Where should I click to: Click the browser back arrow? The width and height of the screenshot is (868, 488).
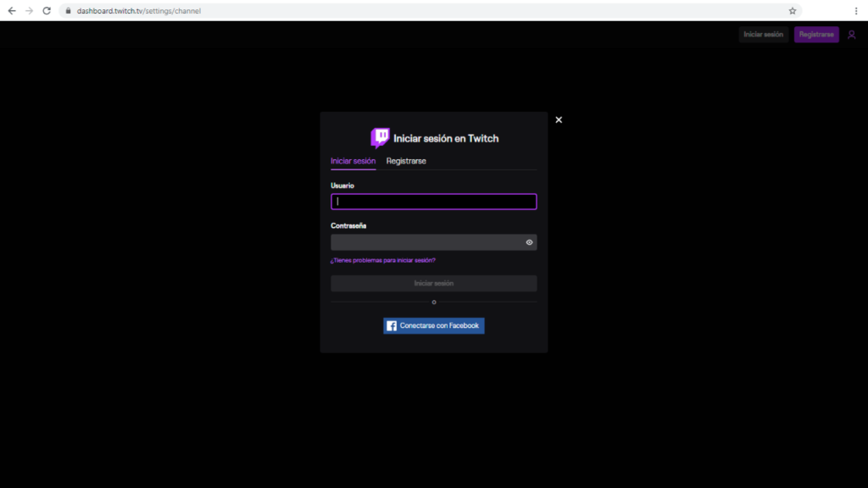pyautogui.click(x=12, y=11)
